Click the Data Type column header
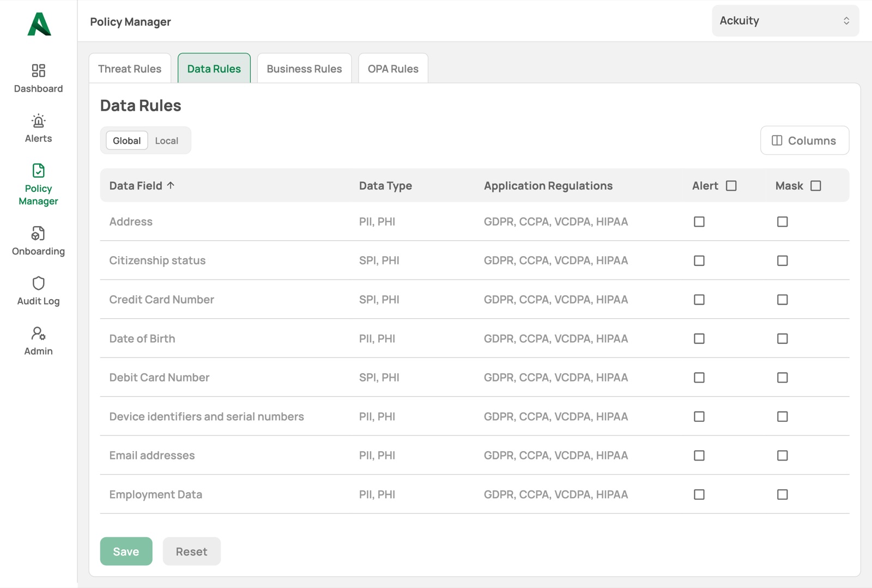872x588 pixels. tap(385, 186)
